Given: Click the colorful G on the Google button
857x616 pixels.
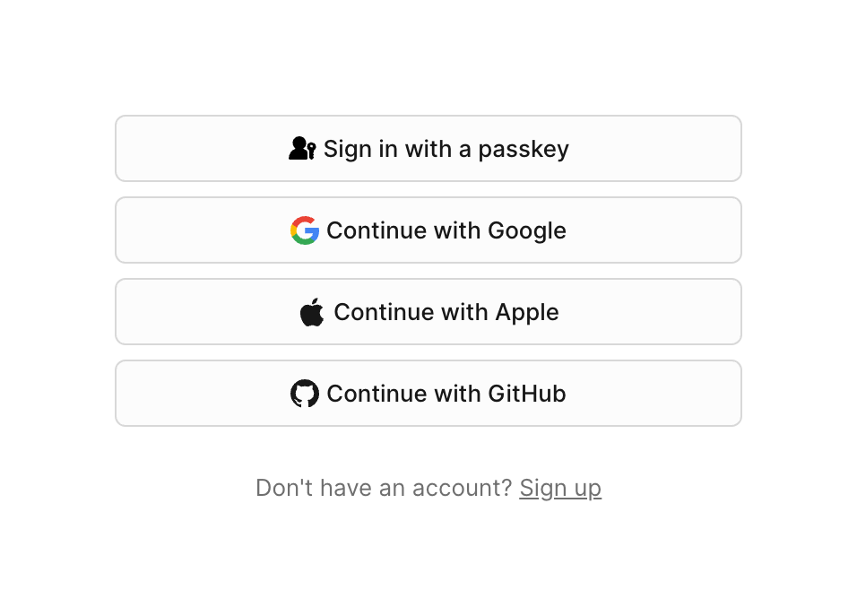Looking at the screenshot, I should [x=305, y=230].
